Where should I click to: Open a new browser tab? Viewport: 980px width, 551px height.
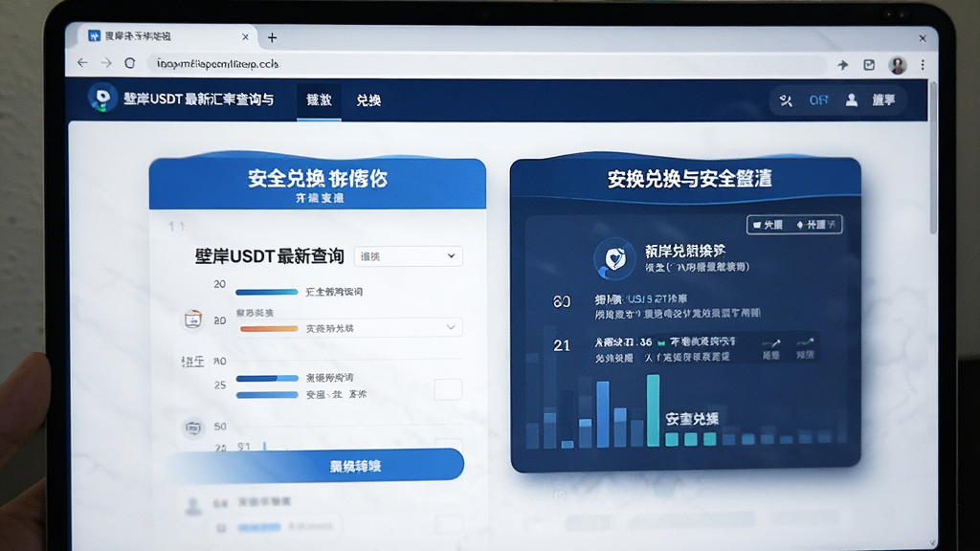pyautogui.click(x=272, y=37)
